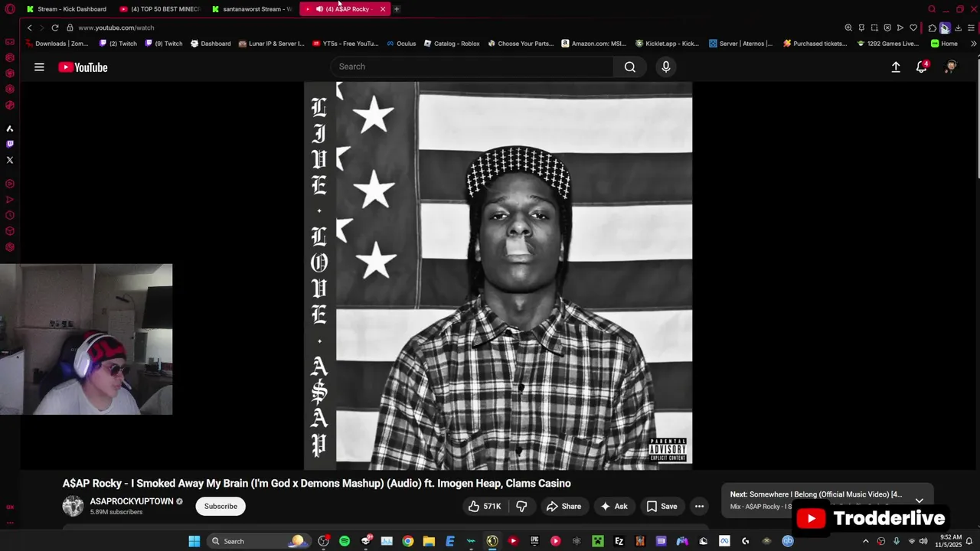The width and height of the screenshot is (980, 551).
Task: Dislike the A$AP Rocky video
Action: click(521, 506)
